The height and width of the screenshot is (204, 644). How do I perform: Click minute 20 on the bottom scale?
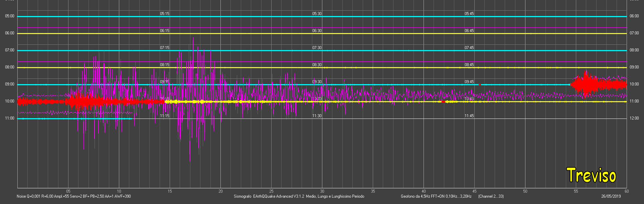(220, 191)
